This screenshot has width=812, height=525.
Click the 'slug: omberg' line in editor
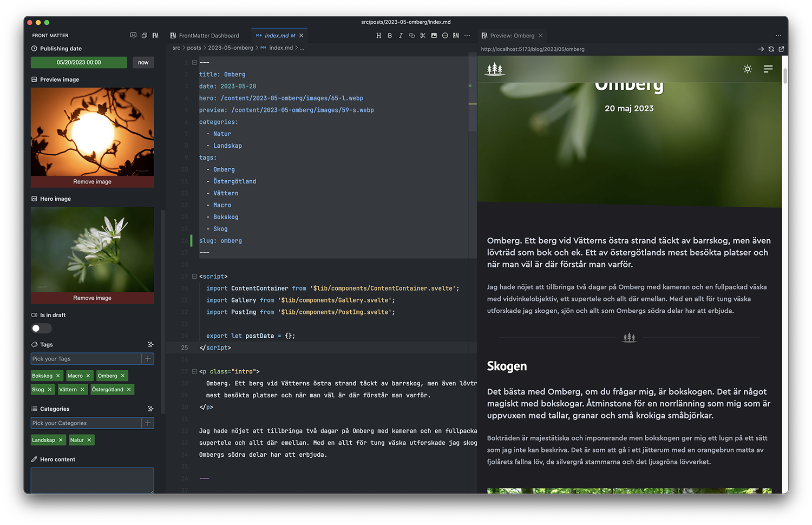click(x=220, y=241)
